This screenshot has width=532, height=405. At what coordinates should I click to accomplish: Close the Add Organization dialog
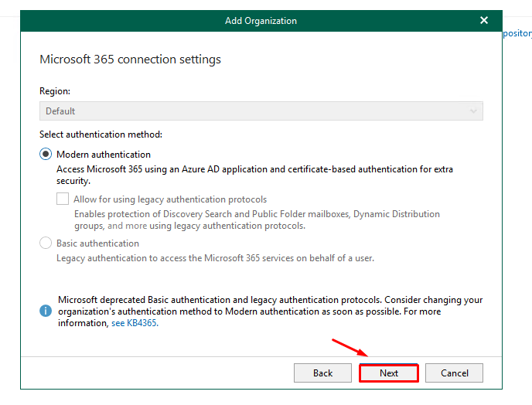tap(484, 20)
